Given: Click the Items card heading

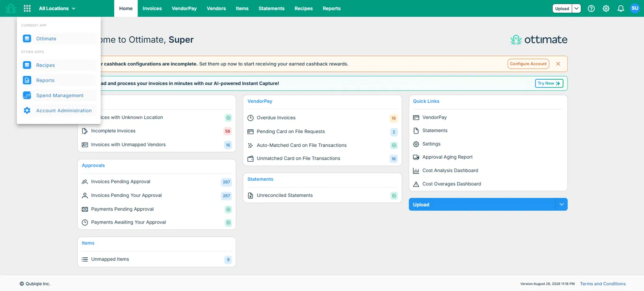Looking at the screenshot, I should [88, 243].
